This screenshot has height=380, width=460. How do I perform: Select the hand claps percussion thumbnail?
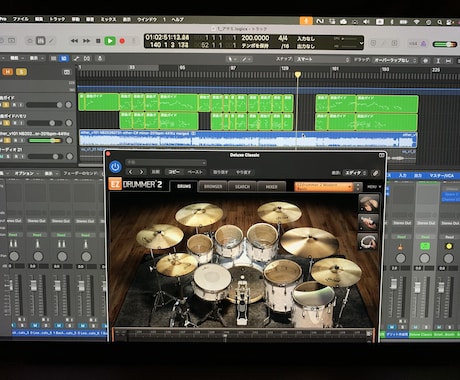click(x=368, y=203)
